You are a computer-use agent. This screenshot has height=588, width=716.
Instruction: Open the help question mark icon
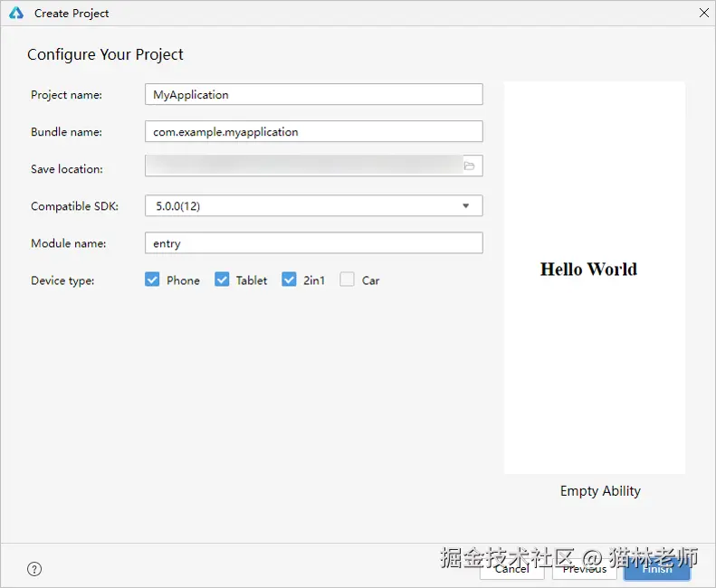click(34, 569)
